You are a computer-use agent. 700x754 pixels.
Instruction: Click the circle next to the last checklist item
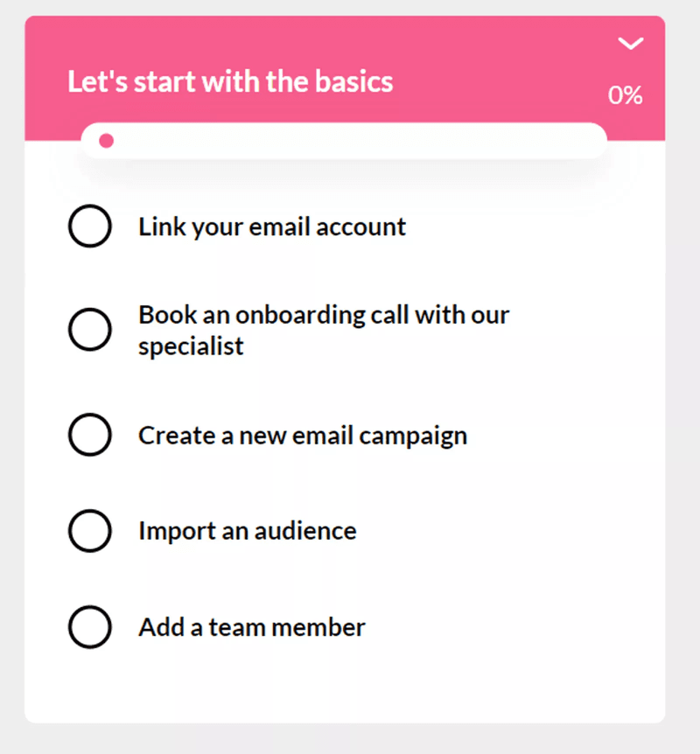pos(90,627)
